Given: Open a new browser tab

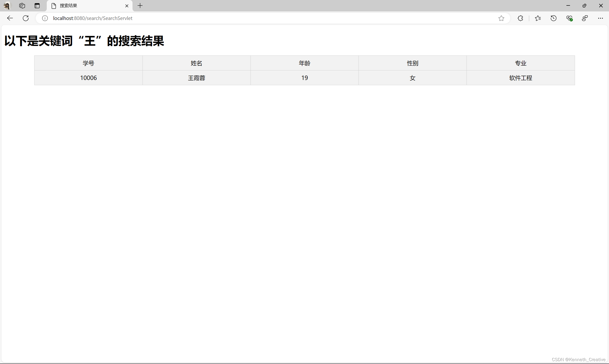Looking at the screenshot, I should tap(140, 6).
